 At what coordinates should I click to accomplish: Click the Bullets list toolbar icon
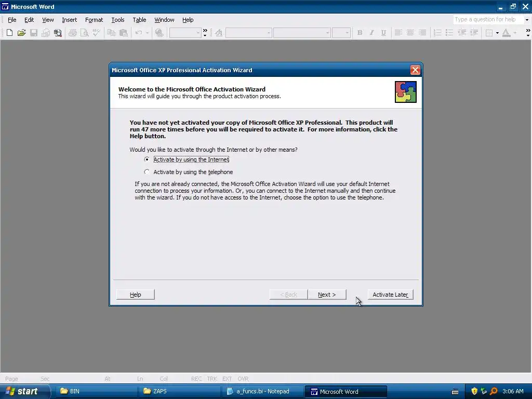449,33
